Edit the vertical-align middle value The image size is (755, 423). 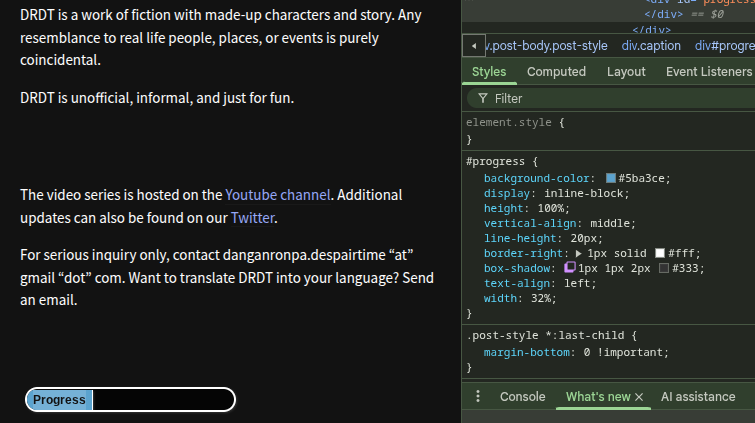pos(610,224)
